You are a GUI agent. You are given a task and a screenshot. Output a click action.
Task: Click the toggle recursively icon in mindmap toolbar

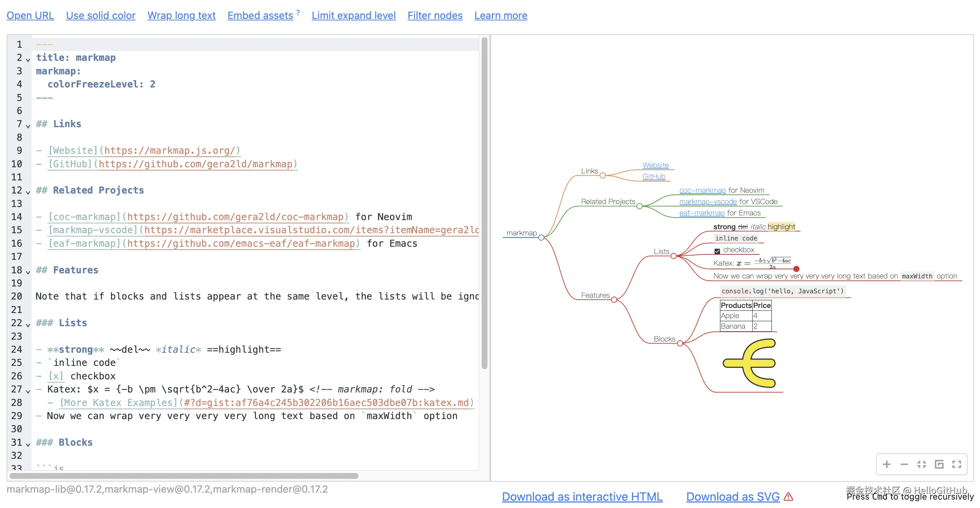pyautogui.click(x=939, y=464)
